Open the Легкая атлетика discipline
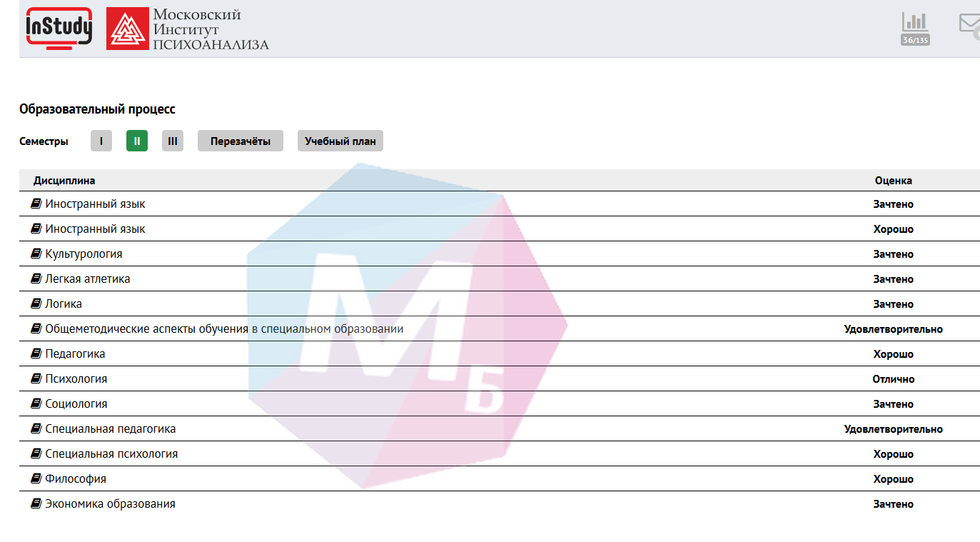Image resolution: width=980 pixels, height=542 pixels. tap(87, 279)
